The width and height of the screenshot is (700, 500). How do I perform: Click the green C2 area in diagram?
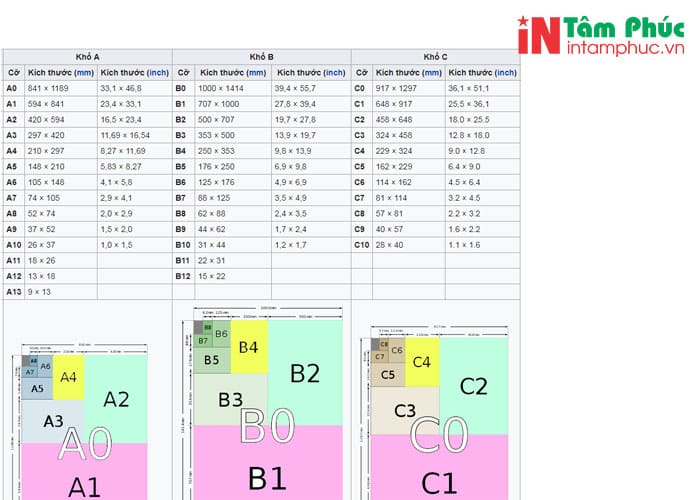pos(473,385)
